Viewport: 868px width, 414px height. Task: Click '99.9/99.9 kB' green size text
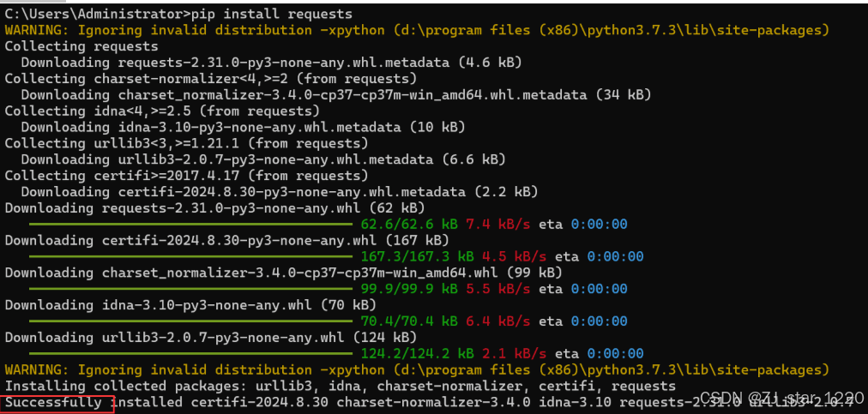tap(409, 289)
